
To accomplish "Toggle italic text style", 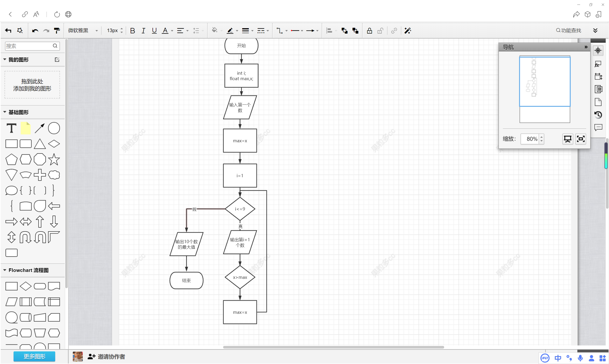I will (x=143, y=31).
